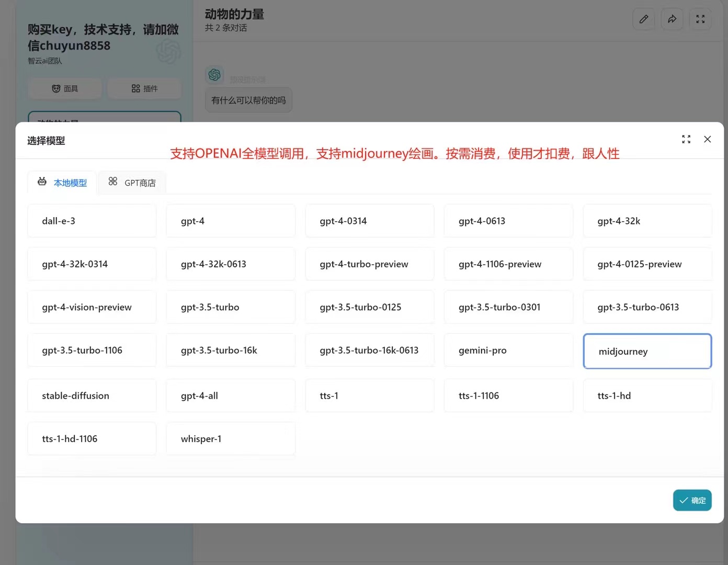Click the pencil edit icon in header

[x=644, y=19]
